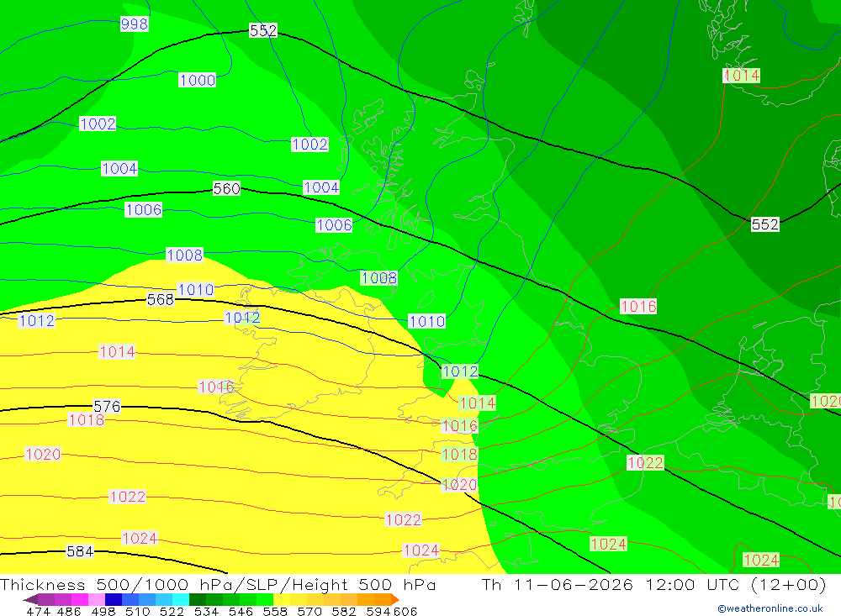Select the blue 1000 isobar label
Image resolution: width=841 pixels, height=616 pixels.
(198, 80)
